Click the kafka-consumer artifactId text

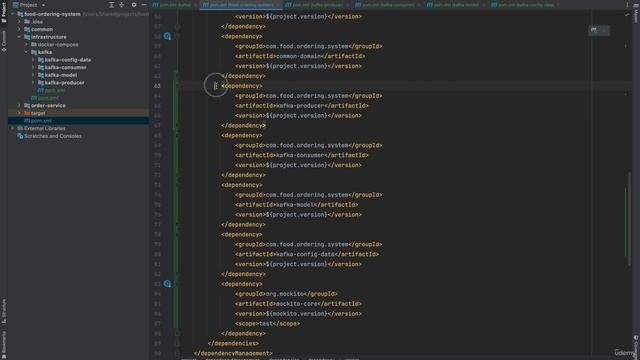tap(300, 155)
